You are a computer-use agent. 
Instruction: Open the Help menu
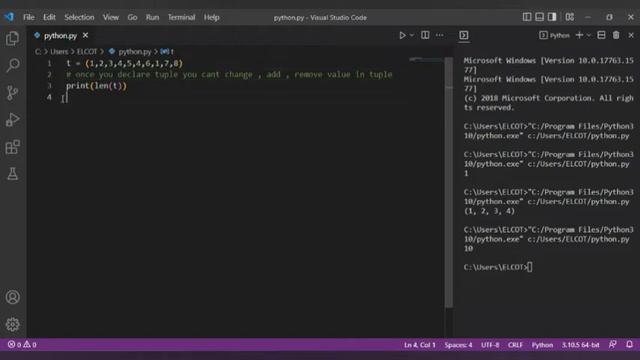pyautogui.click(x=211, y=17)
